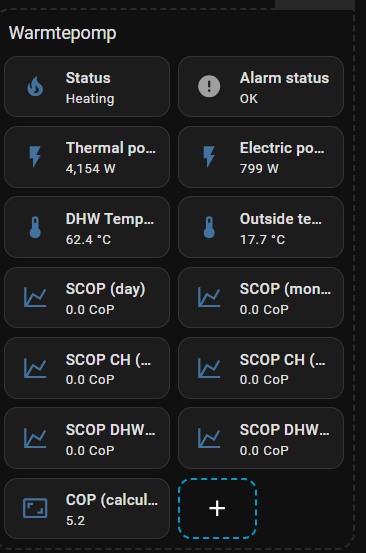Viewport: 366px width, 553px height.
Task: Open the Alarm status label
Action: point(284,78)
